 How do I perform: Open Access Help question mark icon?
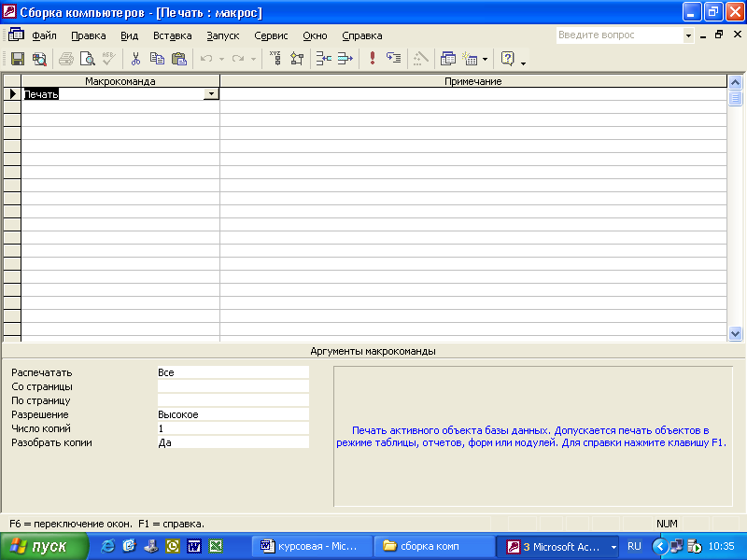click(508, 59)
